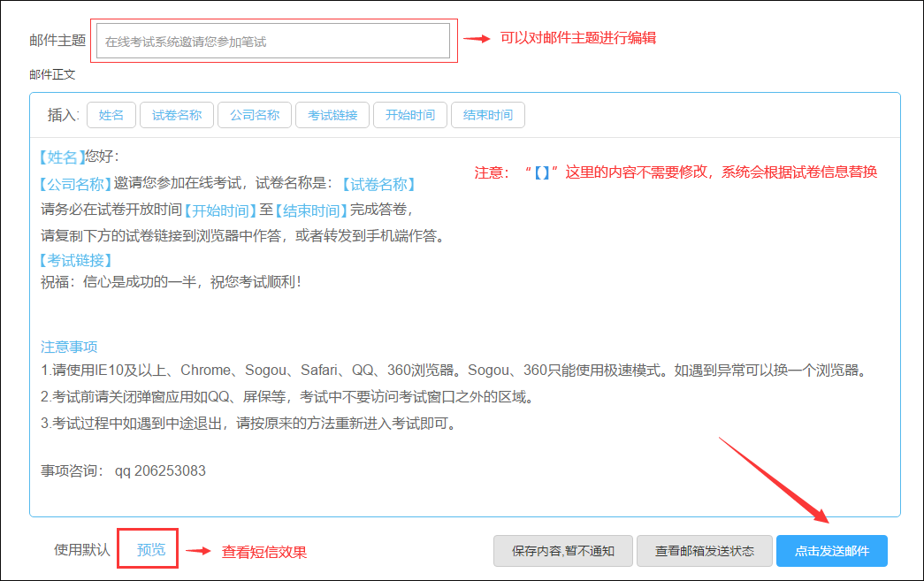Insert the 姓名 placeholder tag
Screen dimensions: 924x581
point(111,115)
